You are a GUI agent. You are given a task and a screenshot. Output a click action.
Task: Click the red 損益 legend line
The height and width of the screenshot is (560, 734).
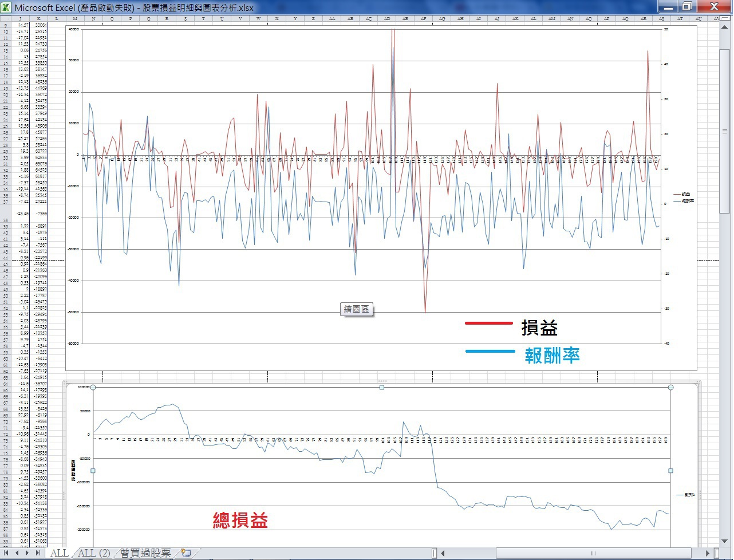pos(488,324)
